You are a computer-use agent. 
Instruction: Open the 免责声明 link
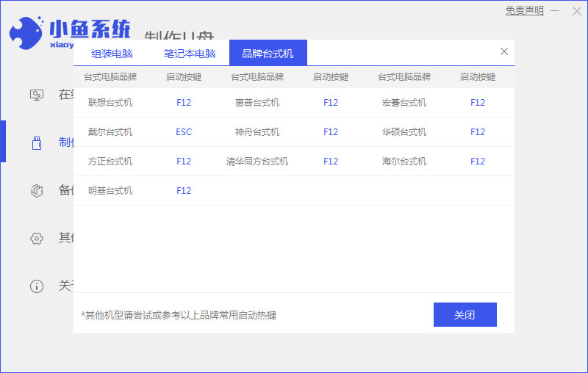(524, 11)
